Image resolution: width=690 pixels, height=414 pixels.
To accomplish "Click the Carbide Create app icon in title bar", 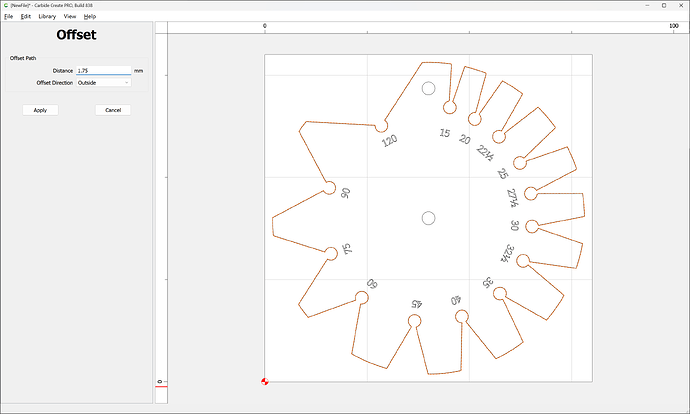I will pyautogui.click(x=6, y=5).
